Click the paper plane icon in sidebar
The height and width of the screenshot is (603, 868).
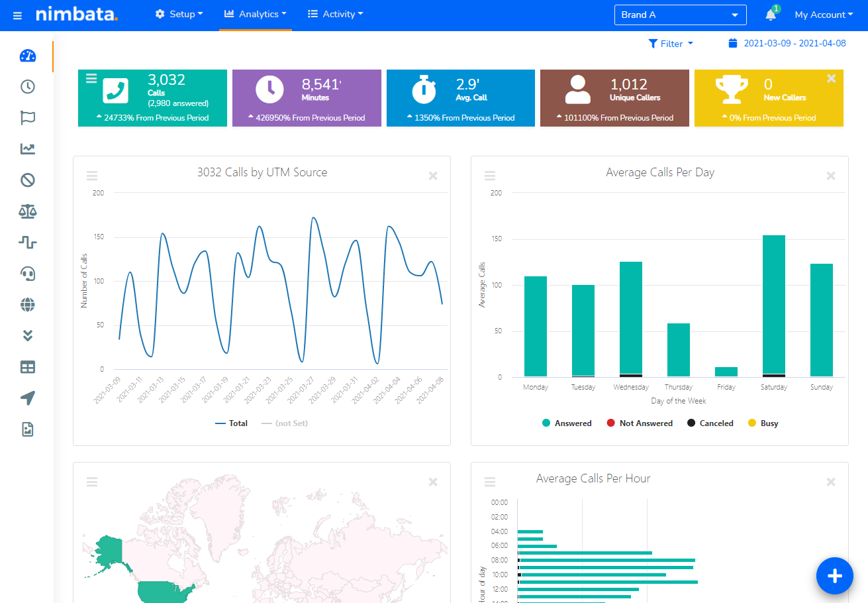[x=27, y=398]
